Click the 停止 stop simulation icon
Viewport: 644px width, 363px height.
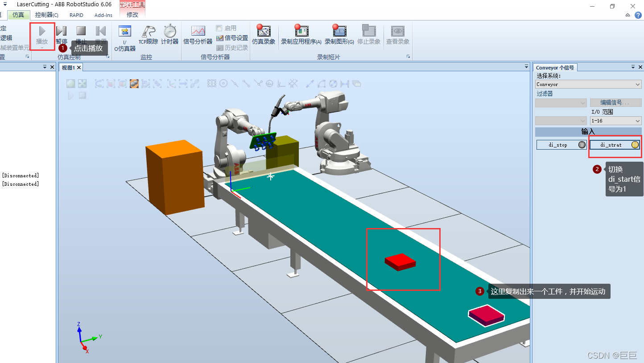[81, 31]
